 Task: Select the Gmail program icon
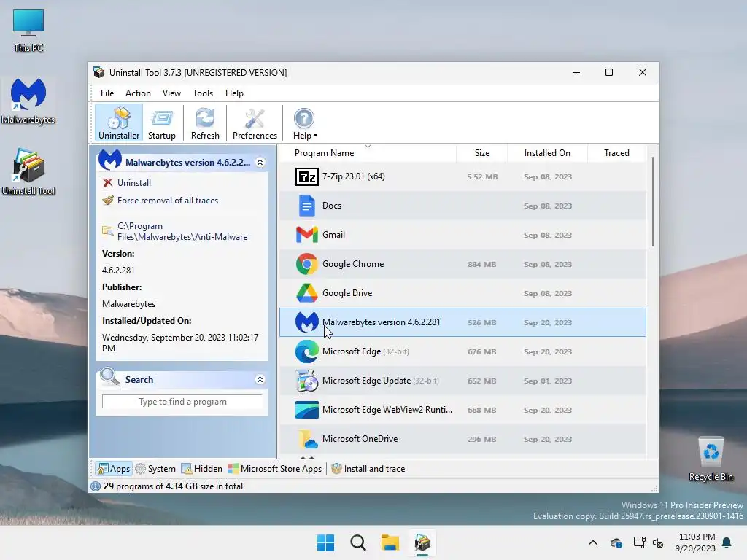click(x=307, y=235)
